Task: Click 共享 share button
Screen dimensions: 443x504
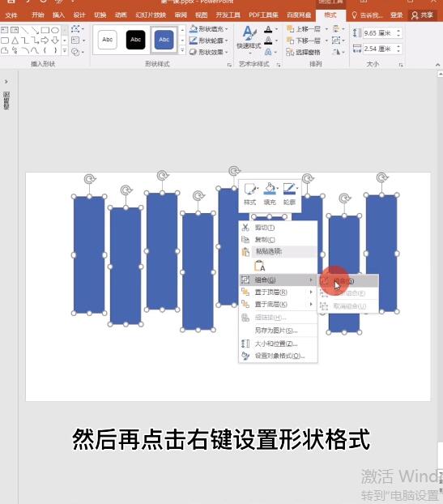Action: 423,15
